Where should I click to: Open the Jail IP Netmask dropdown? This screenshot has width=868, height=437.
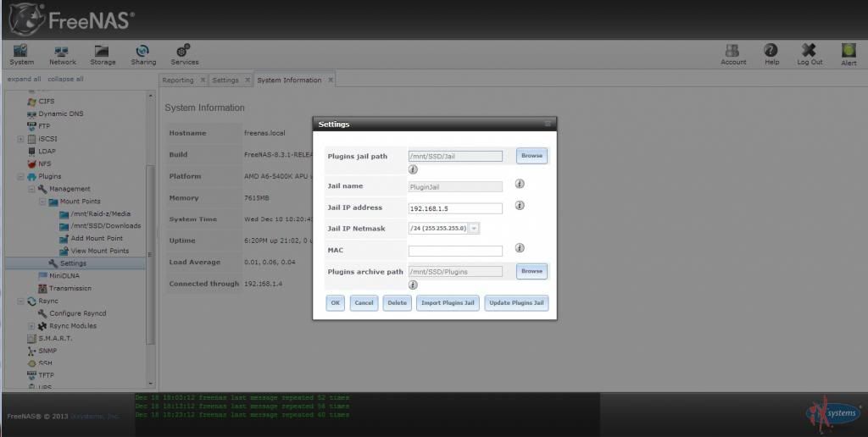tap(475, 228)
